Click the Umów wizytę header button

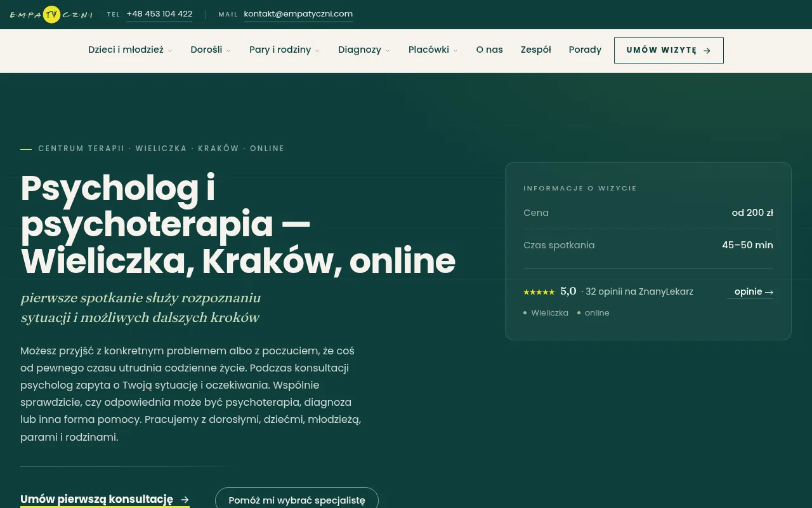[x=669, y=50]
